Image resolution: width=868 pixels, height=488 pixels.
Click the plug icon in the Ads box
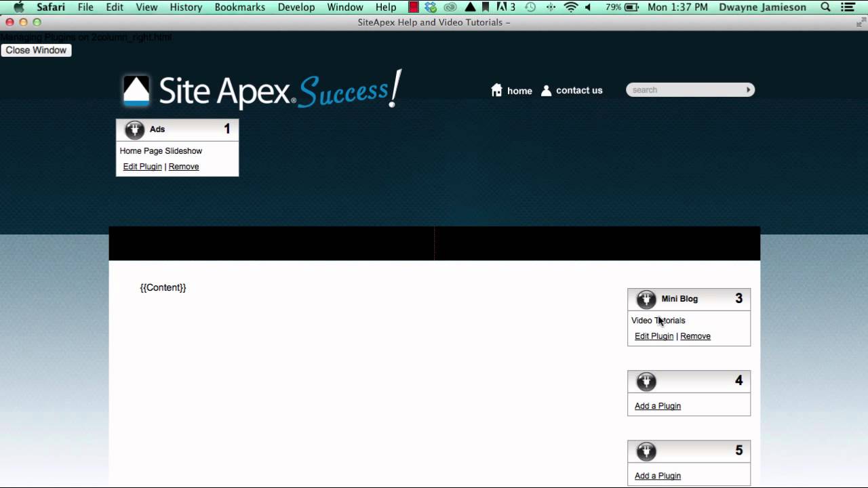click(x=134, y=130)
